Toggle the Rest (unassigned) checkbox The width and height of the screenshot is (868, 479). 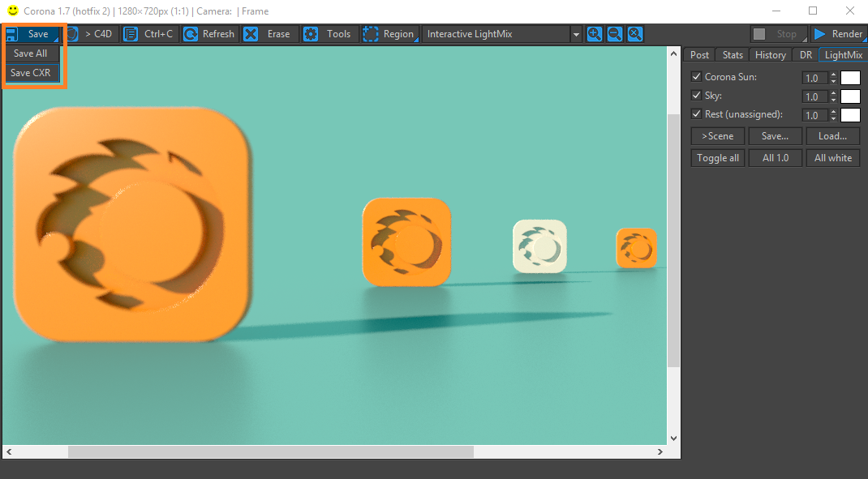[696, 114]
